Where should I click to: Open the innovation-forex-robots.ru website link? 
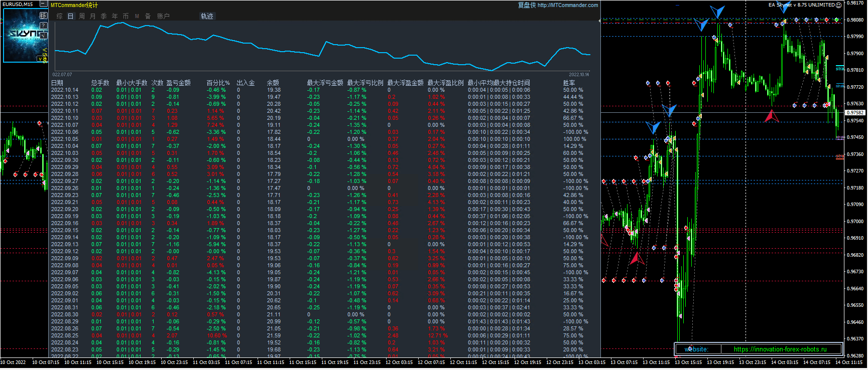pos(780,349)
